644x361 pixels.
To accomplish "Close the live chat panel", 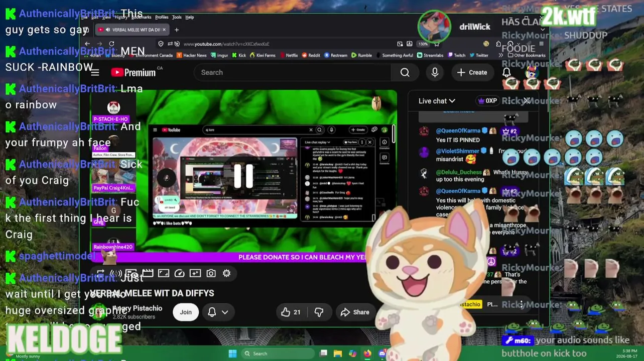I will (x=527, y=101).
